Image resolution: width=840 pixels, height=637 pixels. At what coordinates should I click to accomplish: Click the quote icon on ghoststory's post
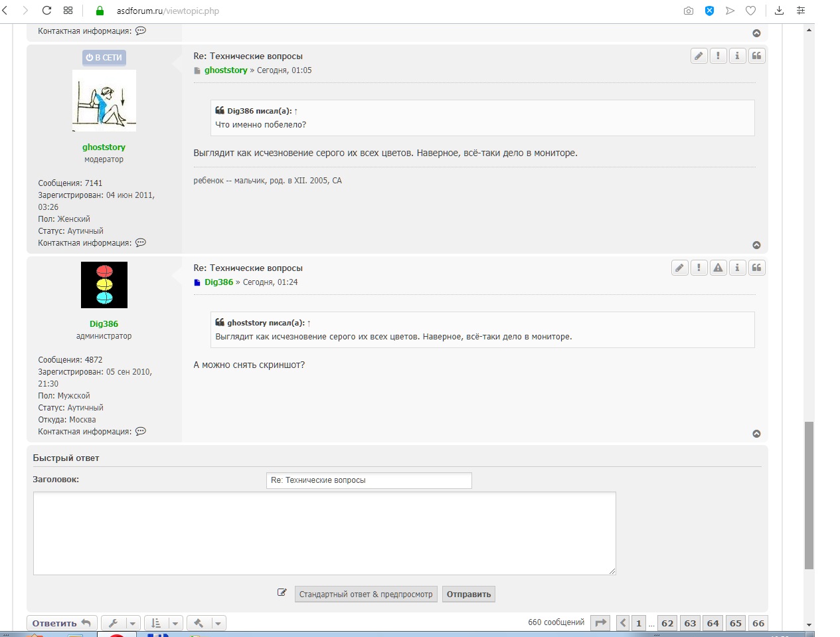tap(756, 56)
